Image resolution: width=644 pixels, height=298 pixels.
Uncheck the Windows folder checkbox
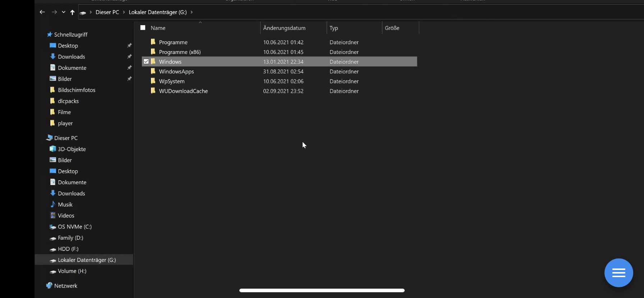(146, 62)
